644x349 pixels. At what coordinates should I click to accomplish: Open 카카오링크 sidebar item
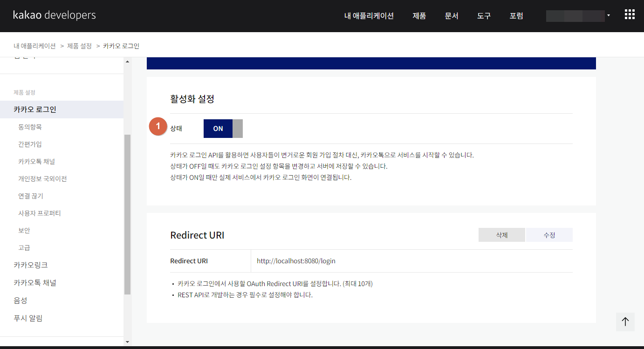pyautogui.click(x=31, y=265)
